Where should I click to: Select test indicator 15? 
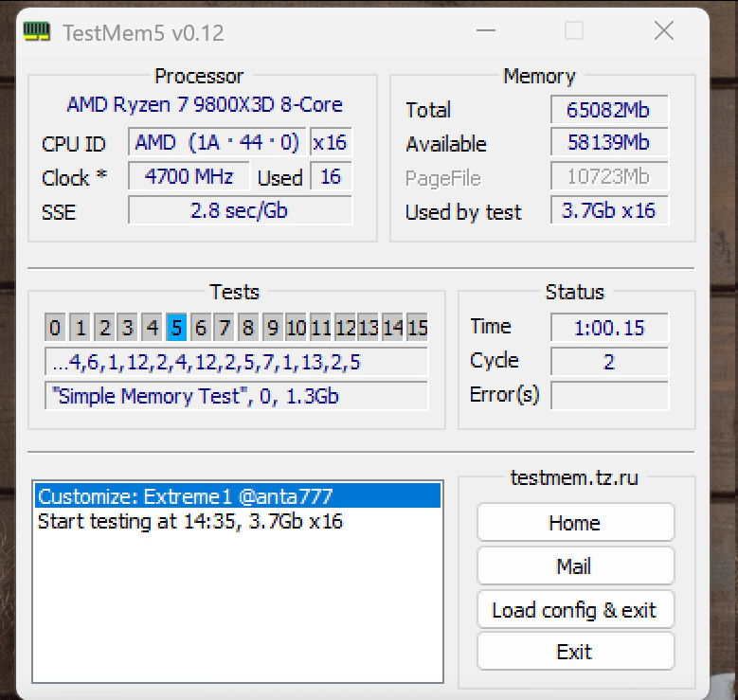[x=418, y=327]
